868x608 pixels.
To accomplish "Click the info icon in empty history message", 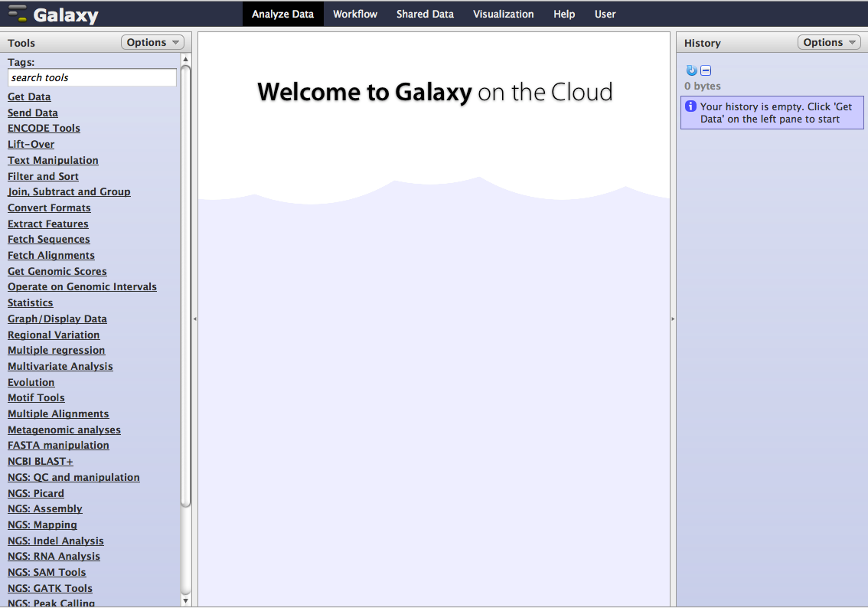I will 691,106.
